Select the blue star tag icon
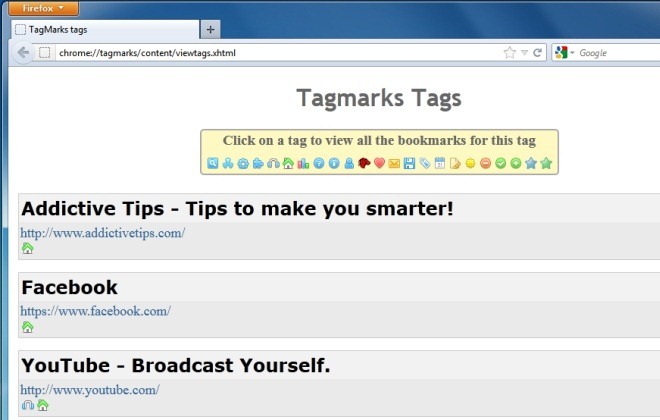 click(x=531, y=163)
